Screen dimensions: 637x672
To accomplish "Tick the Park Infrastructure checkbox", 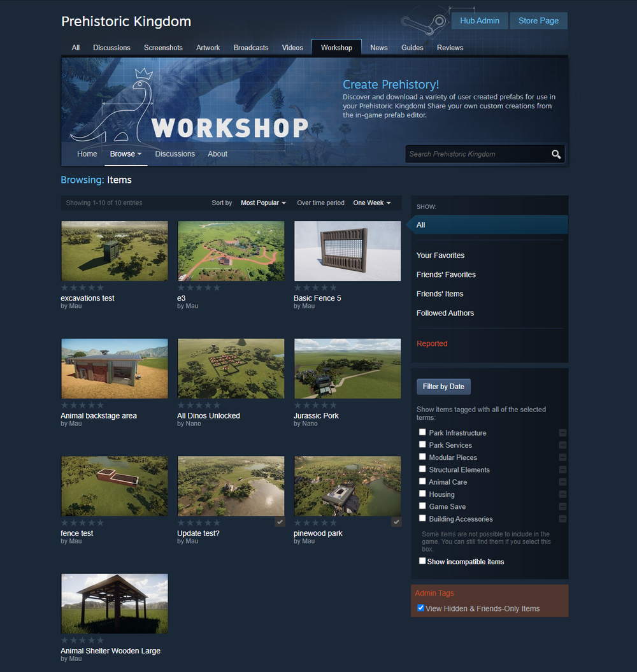I will 422,432.
